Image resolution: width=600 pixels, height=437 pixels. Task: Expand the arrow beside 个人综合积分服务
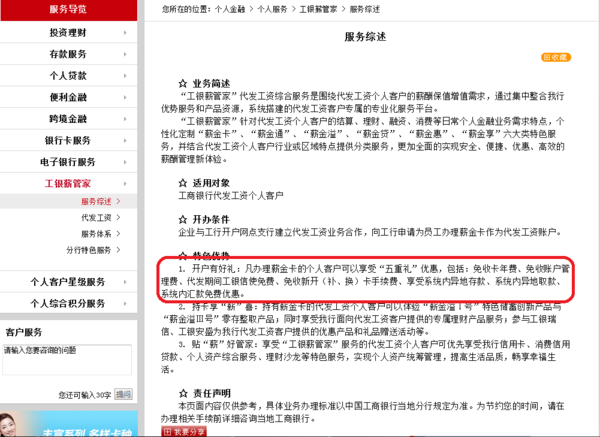coord(125,303)
